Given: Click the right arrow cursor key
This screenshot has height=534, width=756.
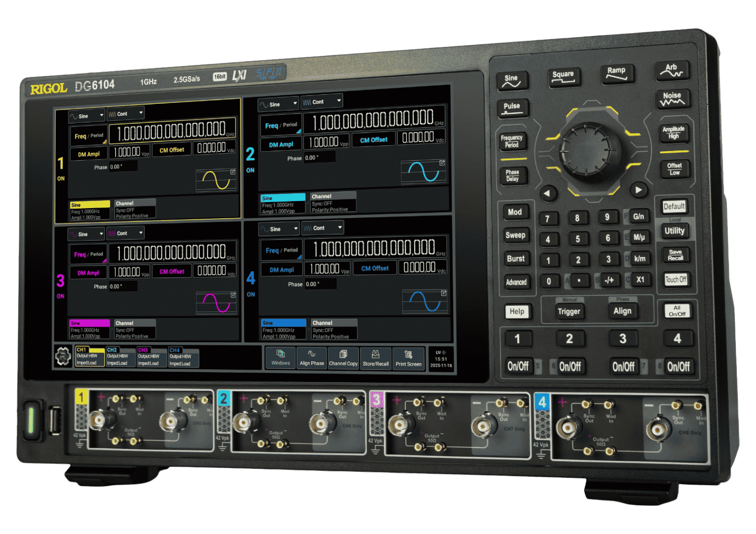Looking at the screenshot, I should point(639,190).
